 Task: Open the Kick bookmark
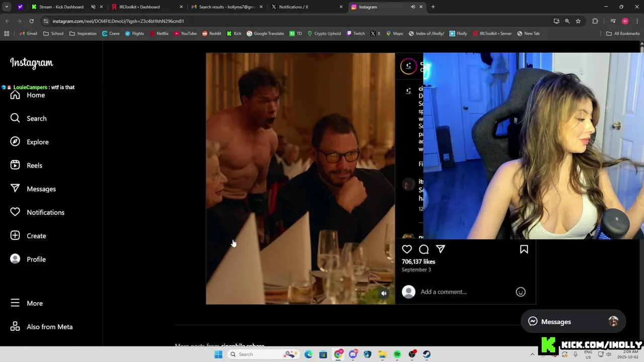[234, 34]
